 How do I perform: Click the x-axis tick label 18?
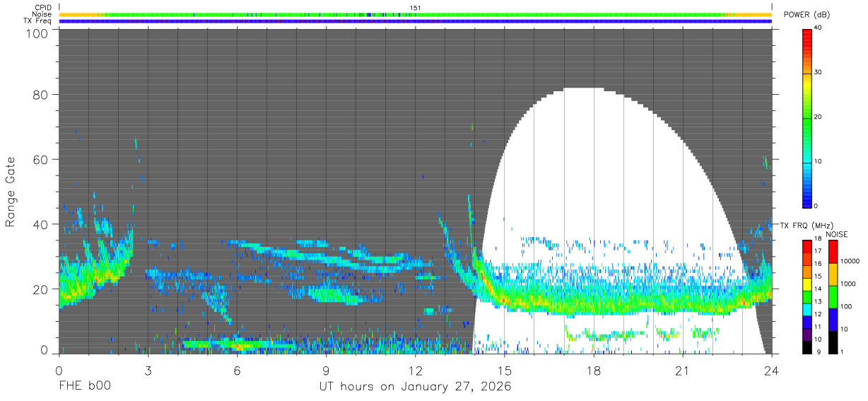click(x=593, y=370)
